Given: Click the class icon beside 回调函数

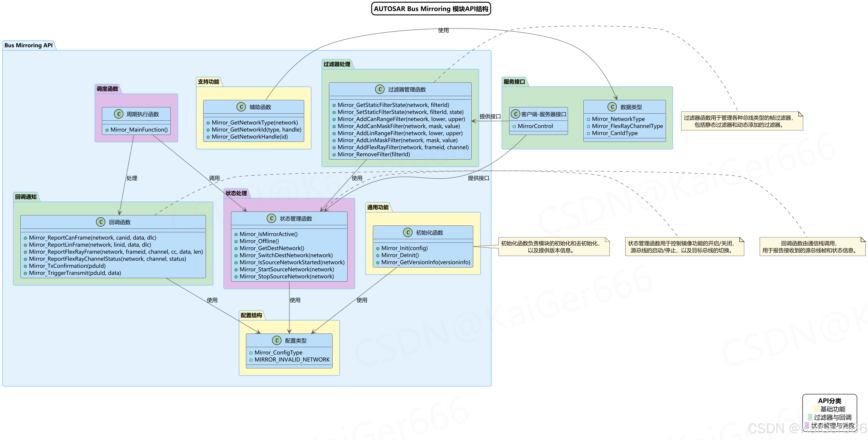Looking at the screenshot, I should (x=101, y=222).
